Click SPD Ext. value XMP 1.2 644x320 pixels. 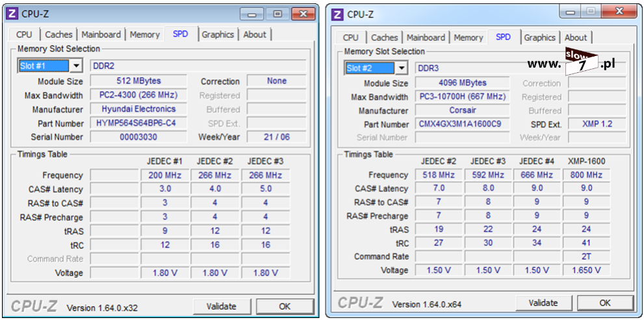coord(597,124)
